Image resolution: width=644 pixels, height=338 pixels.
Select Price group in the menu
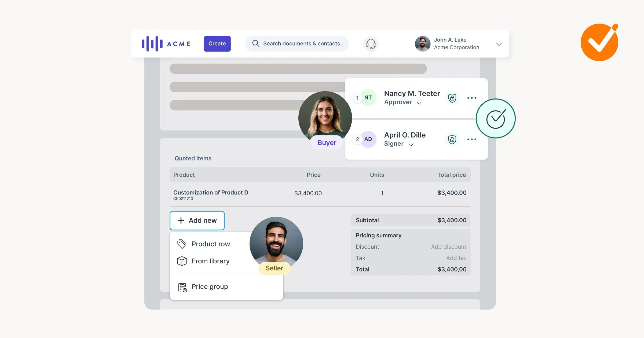click(x=203, y=287)
